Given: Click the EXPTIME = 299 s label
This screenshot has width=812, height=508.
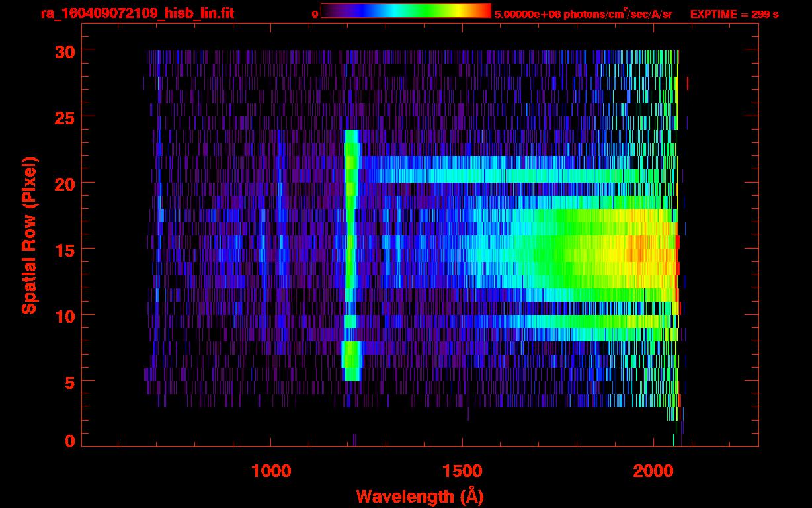Looking at the screenshot, I should (x=734, y=14).
